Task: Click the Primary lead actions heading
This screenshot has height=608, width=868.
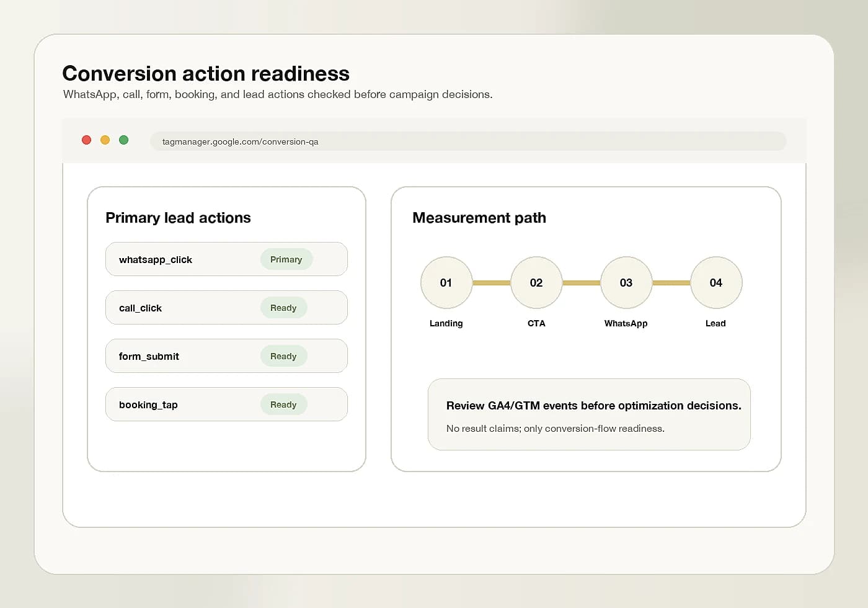Action: pos(178,218)
